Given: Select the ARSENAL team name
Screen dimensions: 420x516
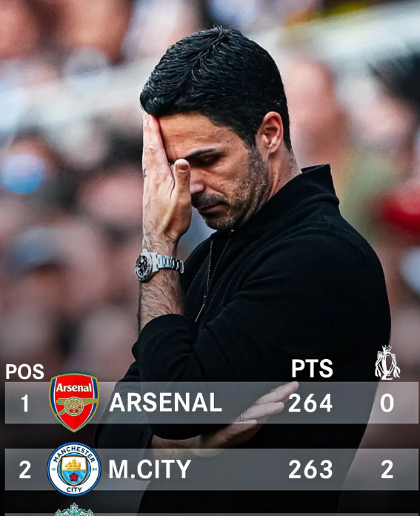Looking at the screenshot, I should tap(166, 402).
